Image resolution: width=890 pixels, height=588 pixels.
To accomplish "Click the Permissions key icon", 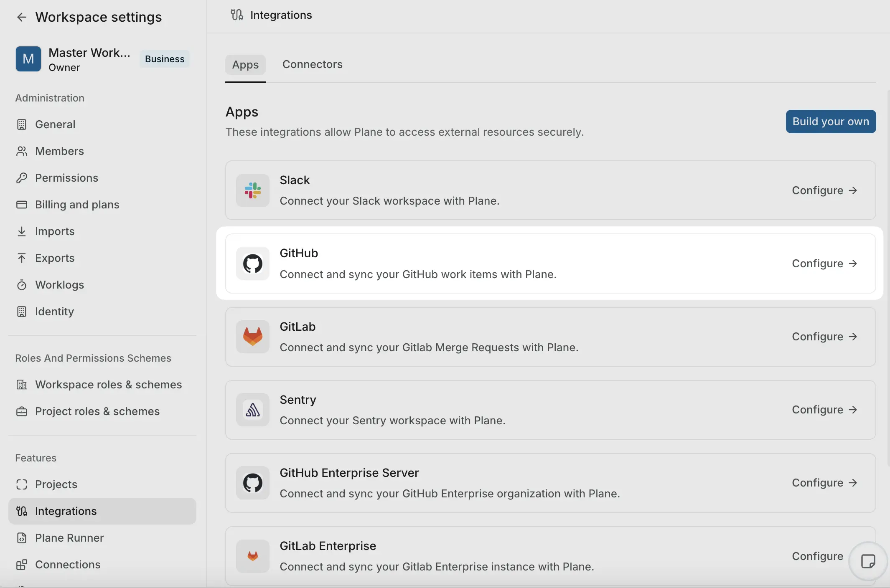I will coord(22,178).
